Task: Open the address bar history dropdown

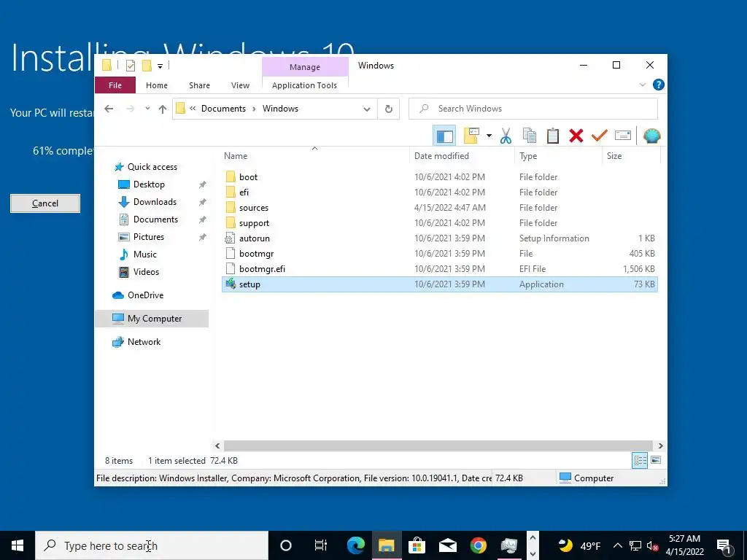Action: (367, 109)
